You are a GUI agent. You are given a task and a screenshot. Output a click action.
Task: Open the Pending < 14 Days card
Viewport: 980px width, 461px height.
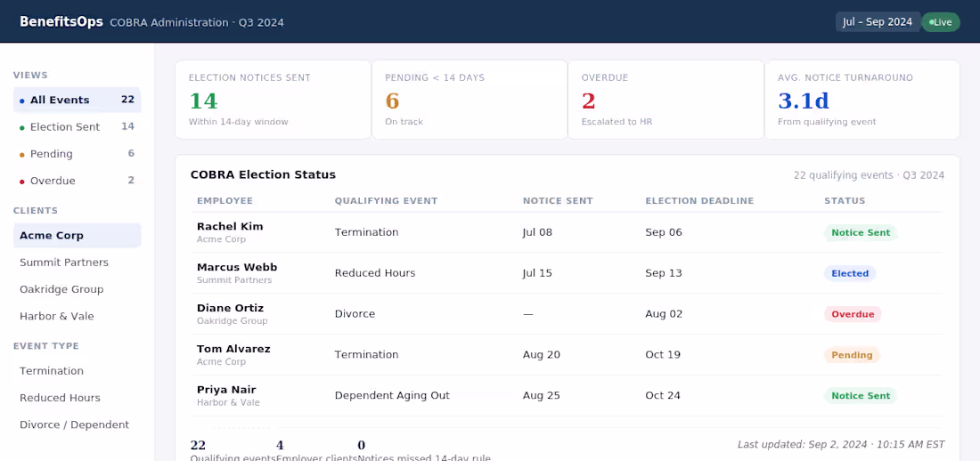470,100
